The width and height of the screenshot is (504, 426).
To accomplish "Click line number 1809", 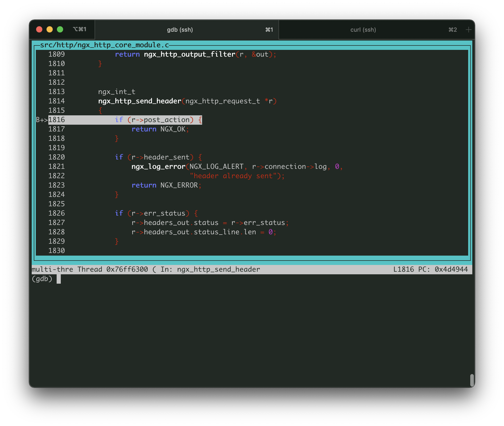I will coord(57,54).
